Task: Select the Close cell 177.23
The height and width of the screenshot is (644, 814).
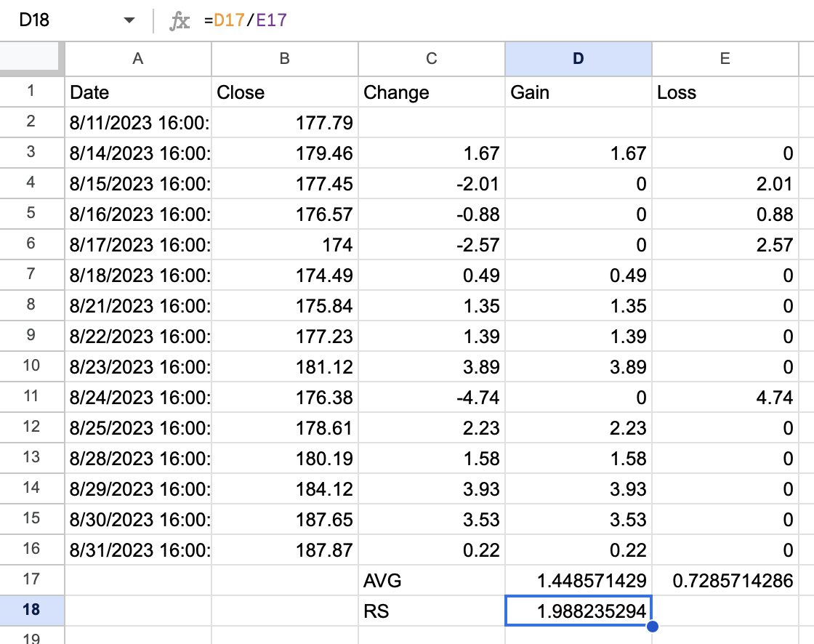Action: [284, 336]
